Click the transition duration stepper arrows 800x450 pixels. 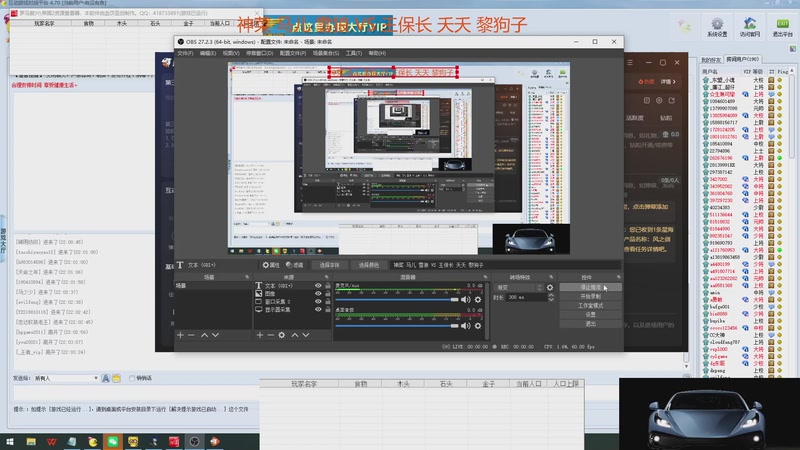pyautogui.click(x=551, y=297)
